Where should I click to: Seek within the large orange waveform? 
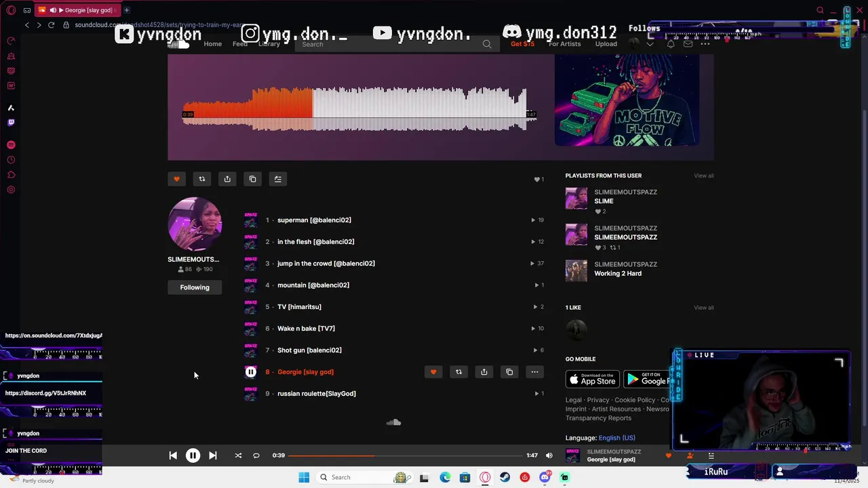pyautogui.click(x=359, y=108)
